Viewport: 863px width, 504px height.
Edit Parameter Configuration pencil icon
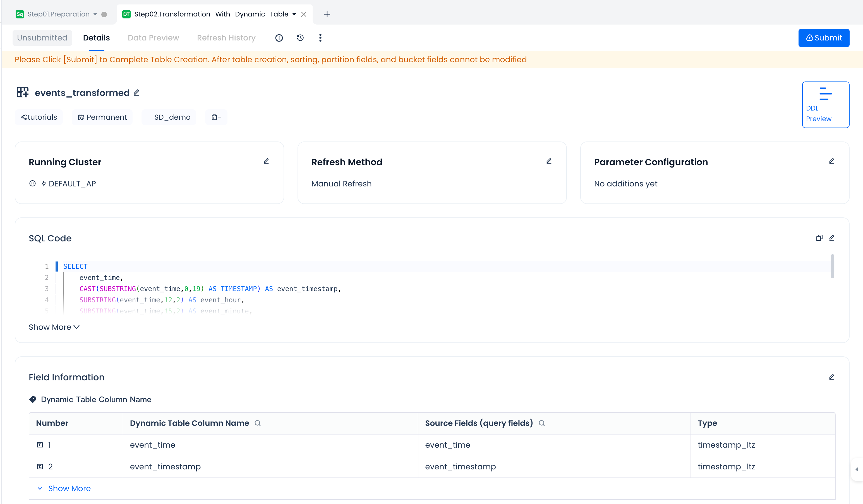pos(831,161)
